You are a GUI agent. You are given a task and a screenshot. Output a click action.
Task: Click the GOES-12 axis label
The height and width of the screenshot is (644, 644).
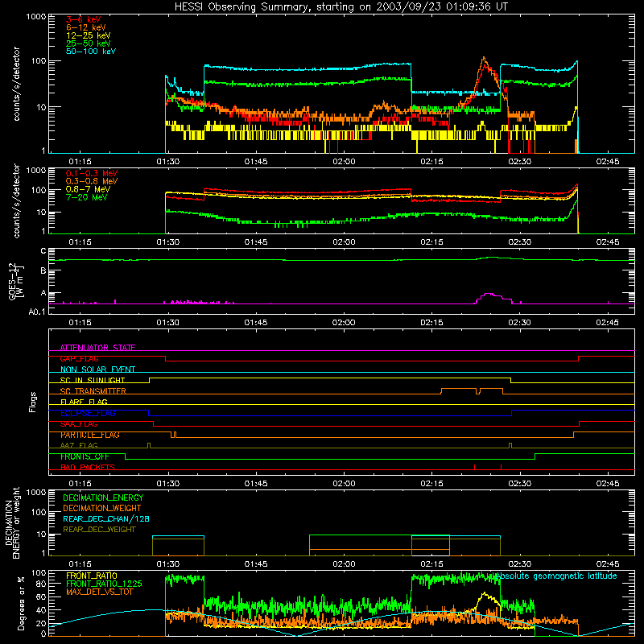coord(15,281)
